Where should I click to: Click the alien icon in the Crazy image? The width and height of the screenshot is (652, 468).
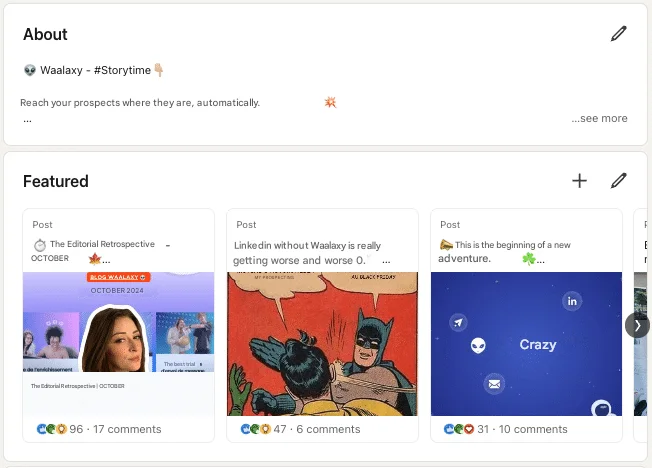pyautogui.click(x=478, y=345)
